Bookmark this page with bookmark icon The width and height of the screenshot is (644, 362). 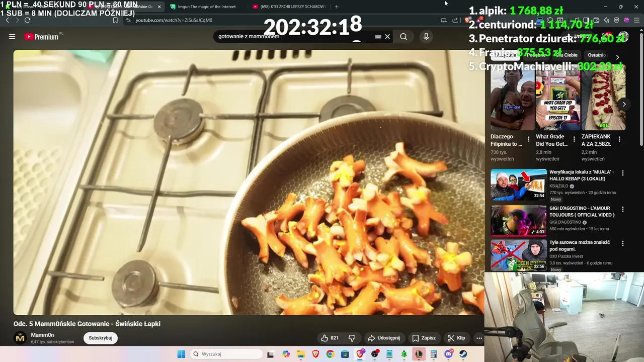[x=115, y=20]
